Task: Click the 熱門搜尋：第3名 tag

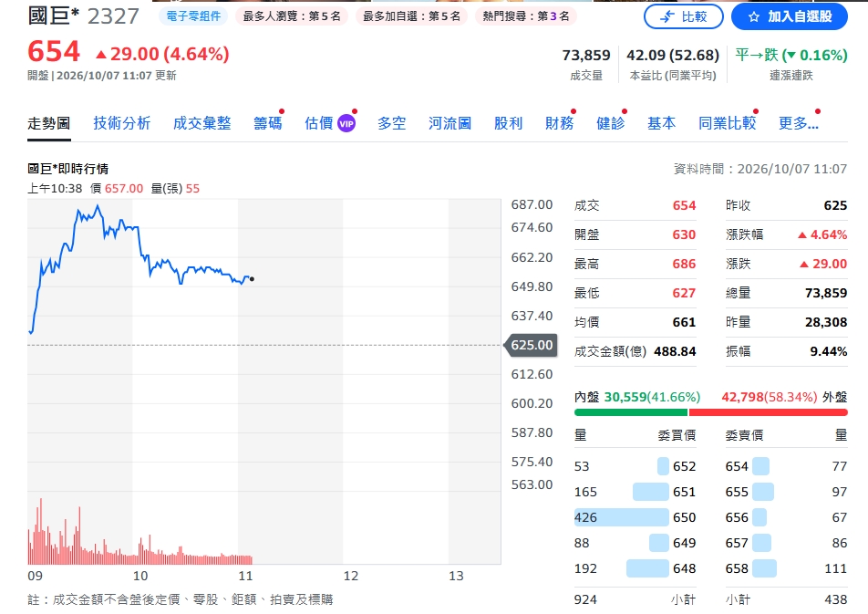Action: (526, 16)
